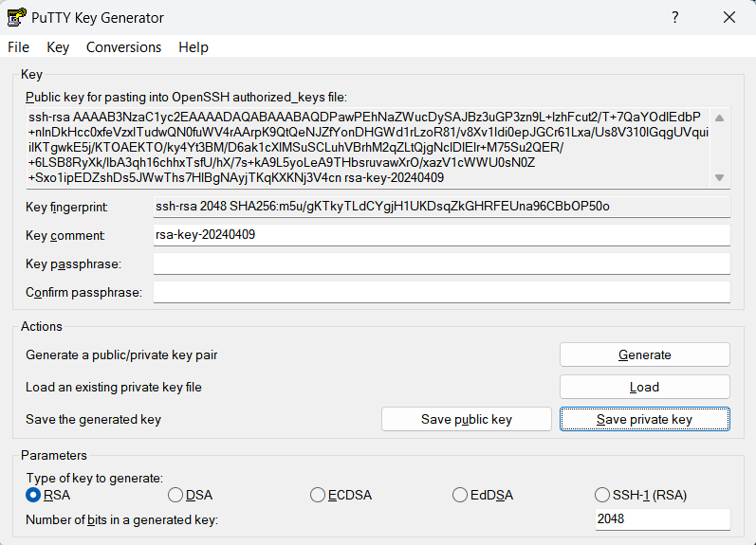Viewport: 756px width, 545px height.
Task: Click the Key passphrase input field
Action: (x=442, y=263)
